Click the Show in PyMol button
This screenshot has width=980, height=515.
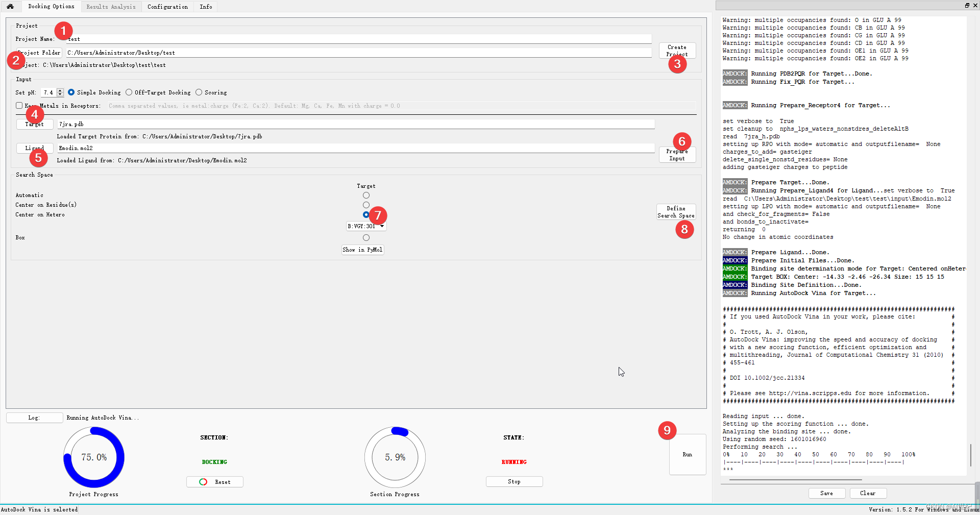[x=363, y=250]
